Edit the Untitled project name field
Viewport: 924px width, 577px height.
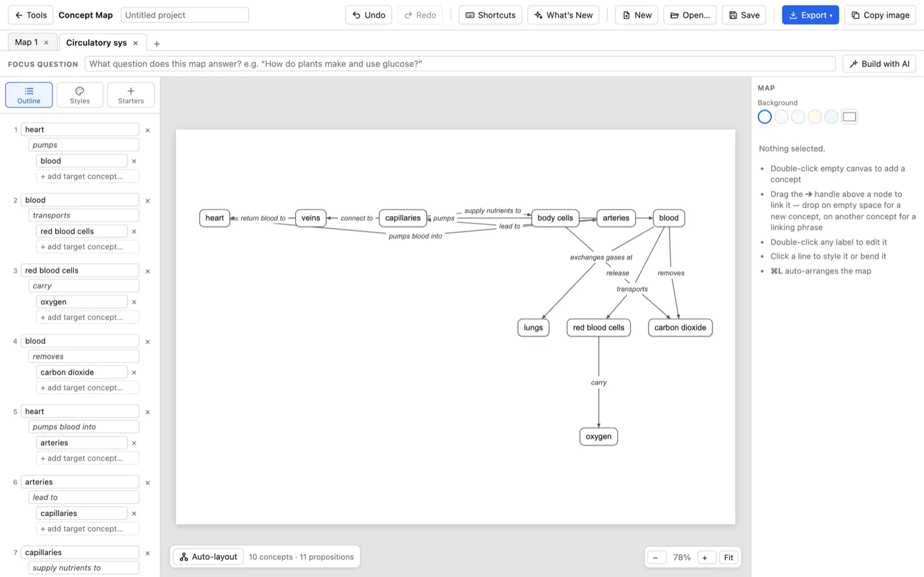[x=185, y=15]
